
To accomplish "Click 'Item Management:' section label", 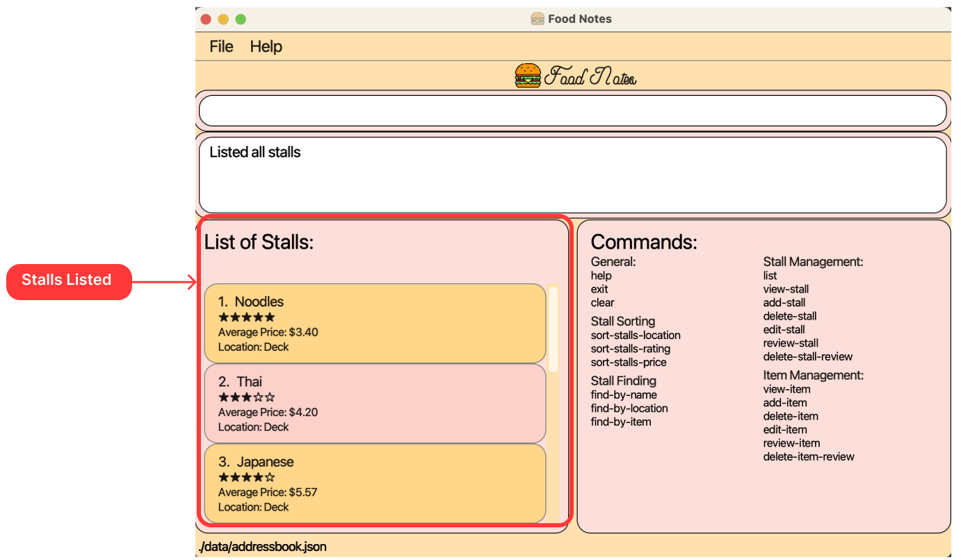I will tap(814, 375).
